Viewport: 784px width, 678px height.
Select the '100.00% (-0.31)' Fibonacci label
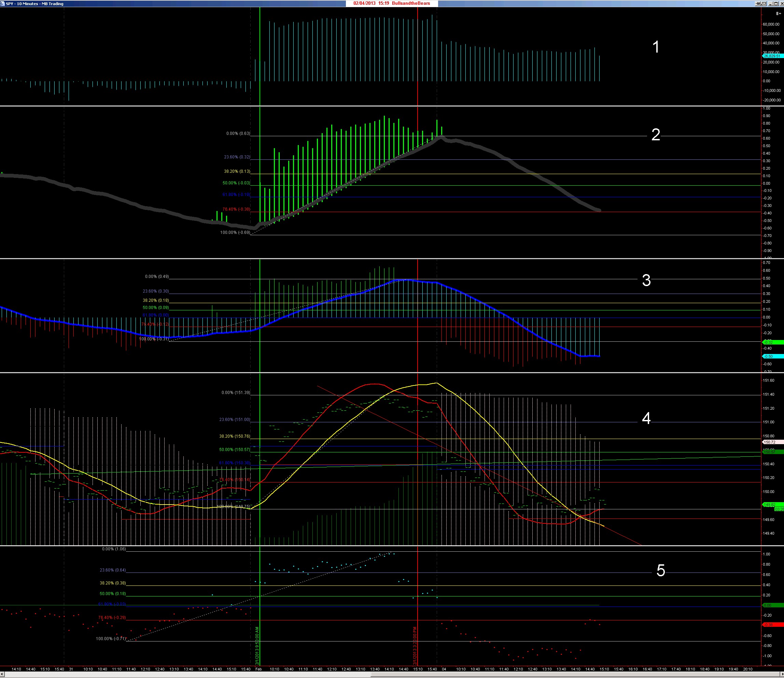click(x=154, y=339)
